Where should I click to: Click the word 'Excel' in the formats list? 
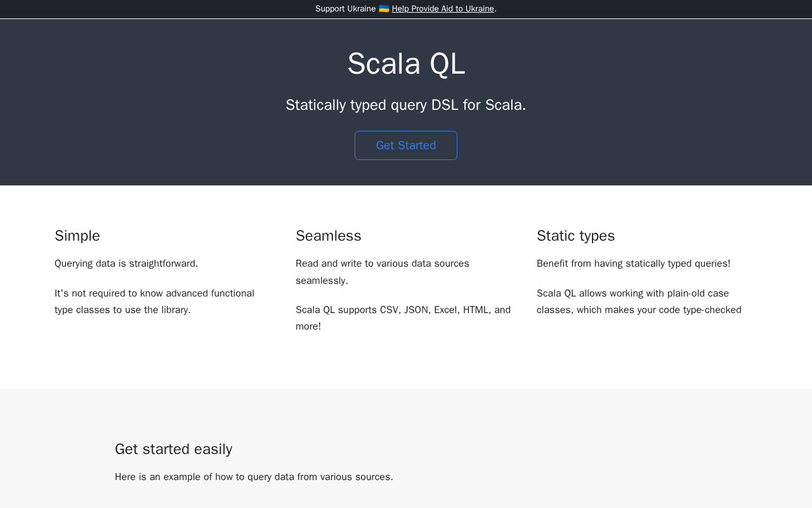point(445,310)
